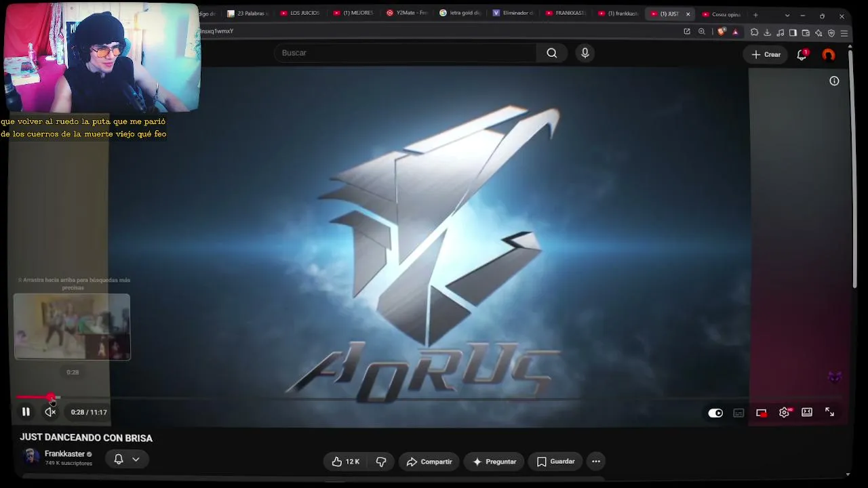Open video settings gear with HD badge
The height and width of the screenshot is (488, 868).
[x=785, y=412]
